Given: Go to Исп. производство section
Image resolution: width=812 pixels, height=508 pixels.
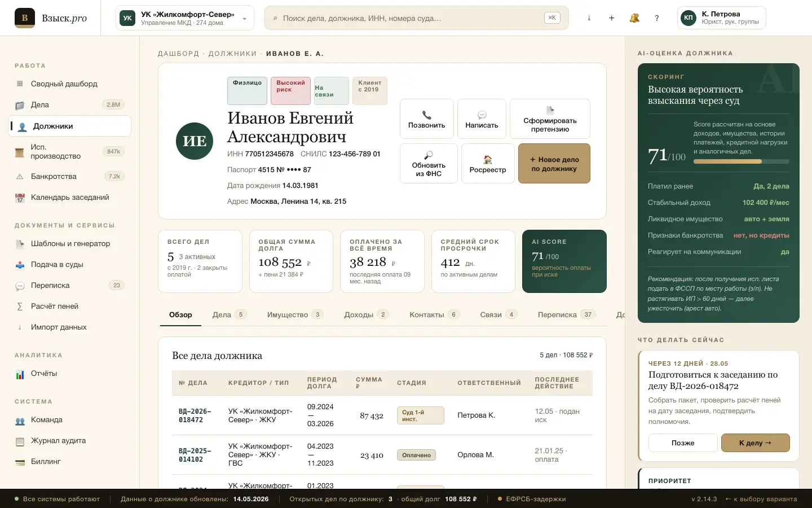Looking at the screenshot, I should (x=70, y=151).
